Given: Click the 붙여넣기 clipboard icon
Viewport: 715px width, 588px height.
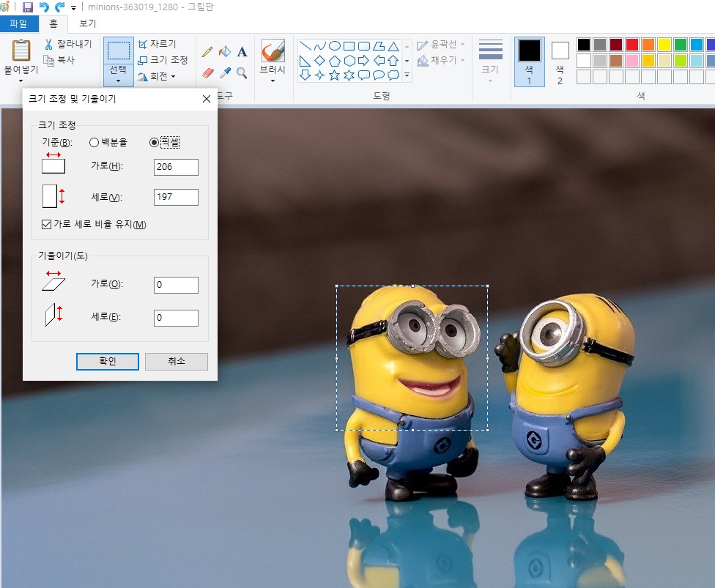Looking at the screenshot, I should pos(21,50).
